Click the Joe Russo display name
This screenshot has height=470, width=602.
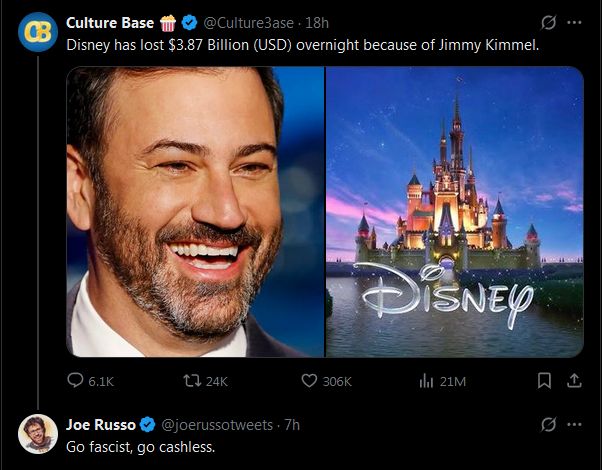click(101, 424)
